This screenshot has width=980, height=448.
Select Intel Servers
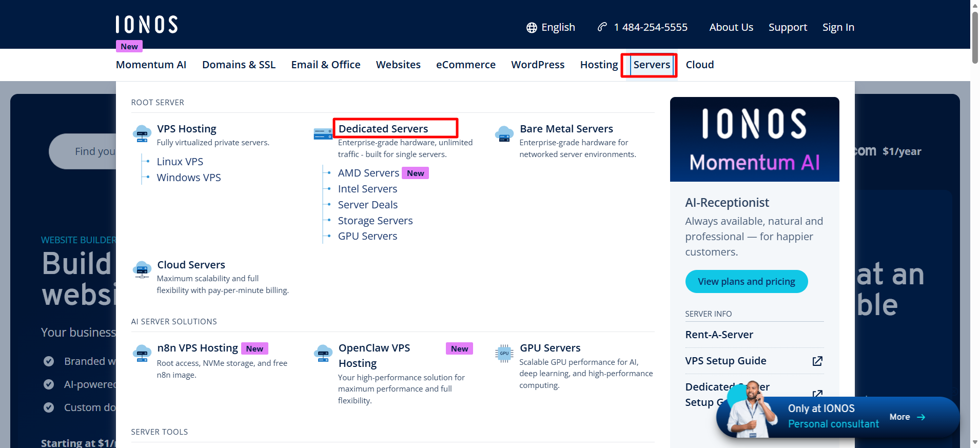point(367,189)
